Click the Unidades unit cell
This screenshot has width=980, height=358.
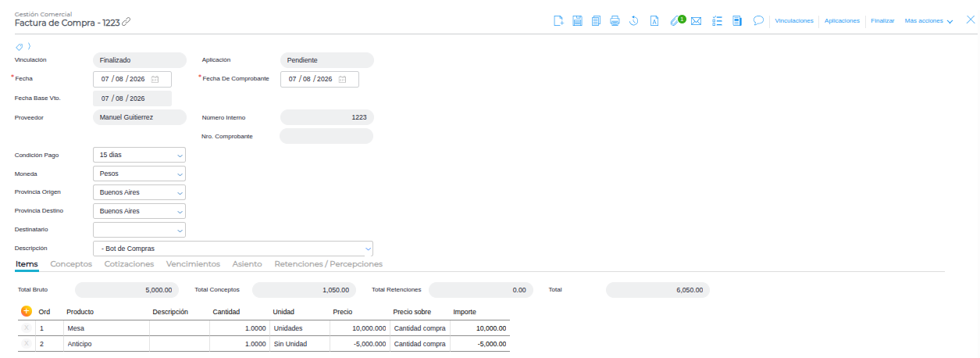click(x=300, y=328)
